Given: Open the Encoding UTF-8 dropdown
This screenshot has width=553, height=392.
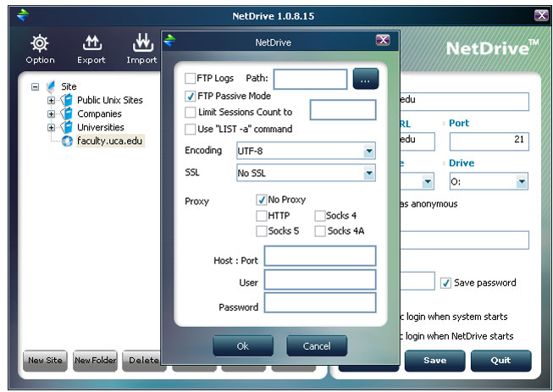Looking at the screenshot, I should point(369,152).
